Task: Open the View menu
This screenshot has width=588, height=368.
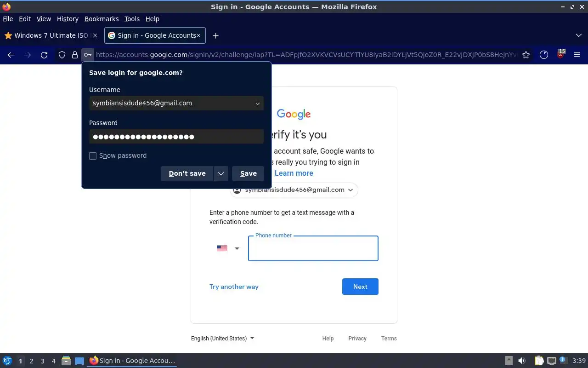Action: click(44, 19)
